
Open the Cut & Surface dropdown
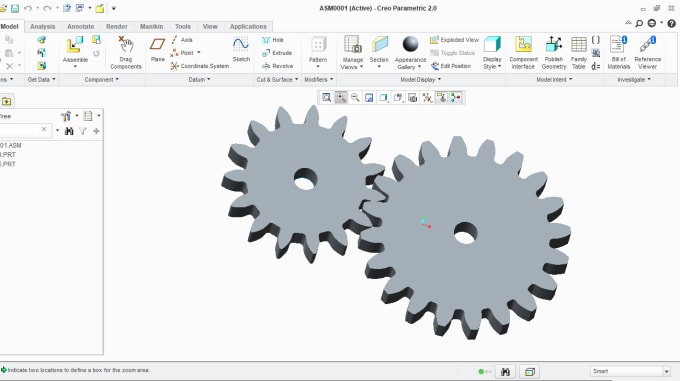coord(278,80)
